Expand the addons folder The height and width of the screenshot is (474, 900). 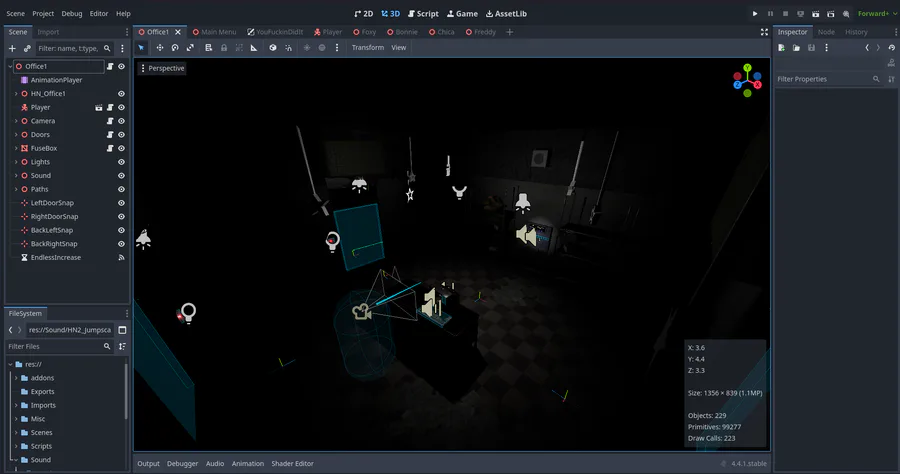(16, 378)
